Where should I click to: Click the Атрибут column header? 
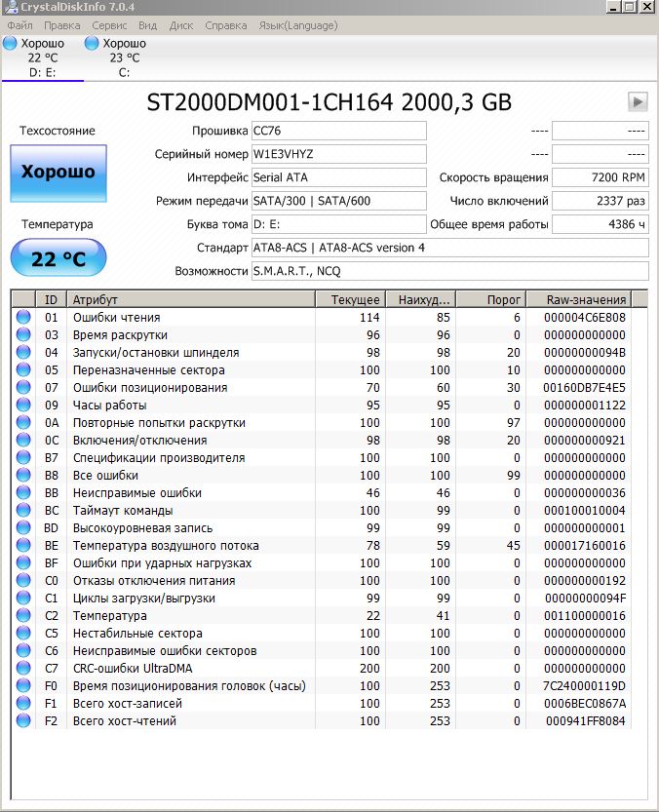pyautogui.click(x=191, y=299)
